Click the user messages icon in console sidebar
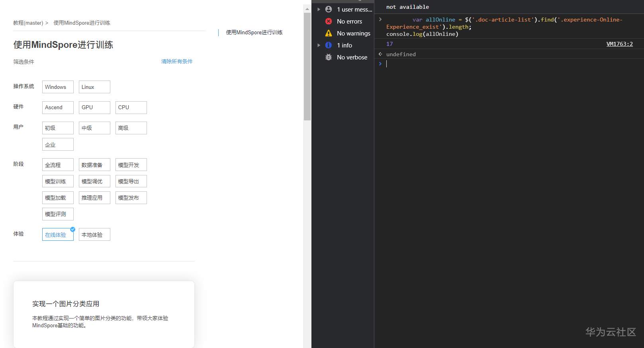Viewport: 644px width, 348px height. point(329,9)
